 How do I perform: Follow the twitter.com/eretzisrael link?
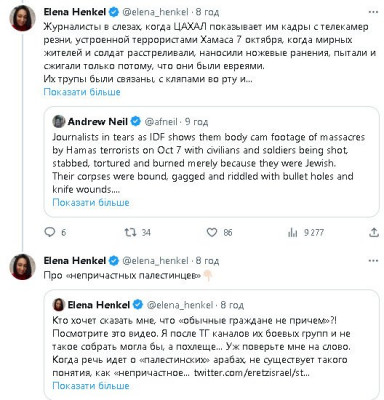coord(252,373)
